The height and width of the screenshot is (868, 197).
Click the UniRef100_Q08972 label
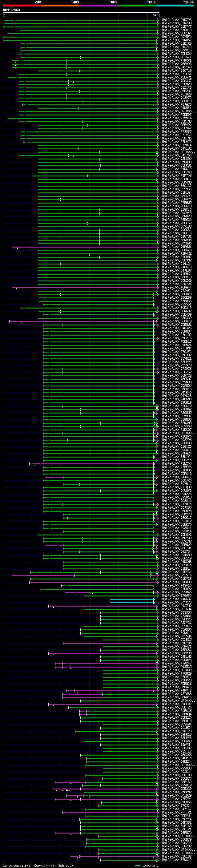pyautogui.click(x=177, y=98)
